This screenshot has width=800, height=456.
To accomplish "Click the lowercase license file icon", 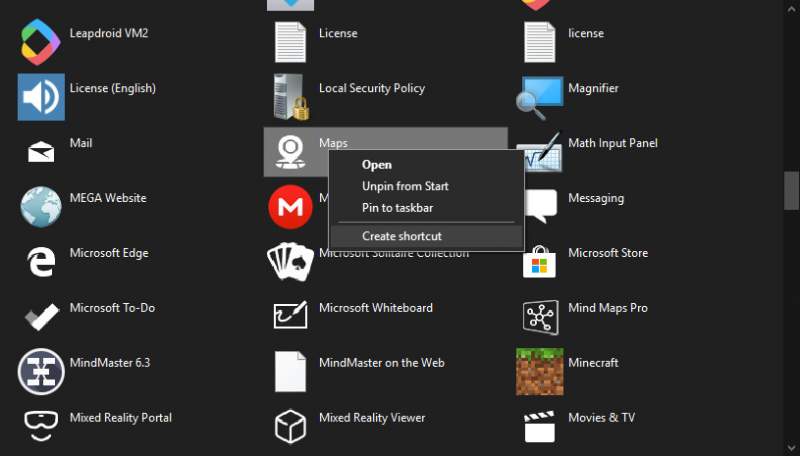I will click(539, 42).
